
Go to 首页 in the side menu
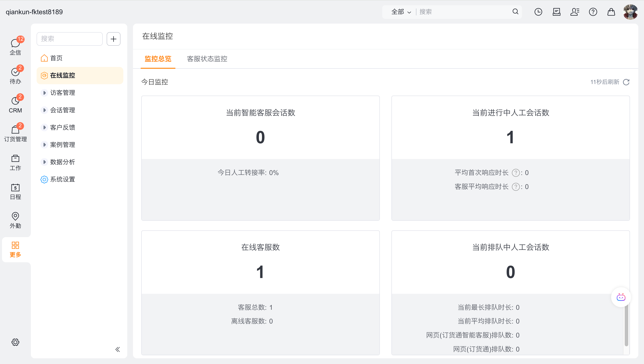pyautogui.click(x=56, y=58)
